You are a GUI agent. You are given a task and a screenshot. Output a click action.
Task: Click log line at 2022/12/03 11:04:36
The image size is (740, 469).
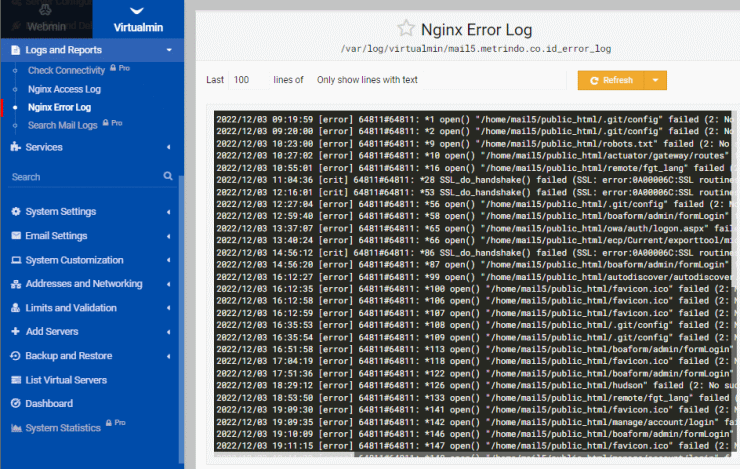[x=474, y=180]
